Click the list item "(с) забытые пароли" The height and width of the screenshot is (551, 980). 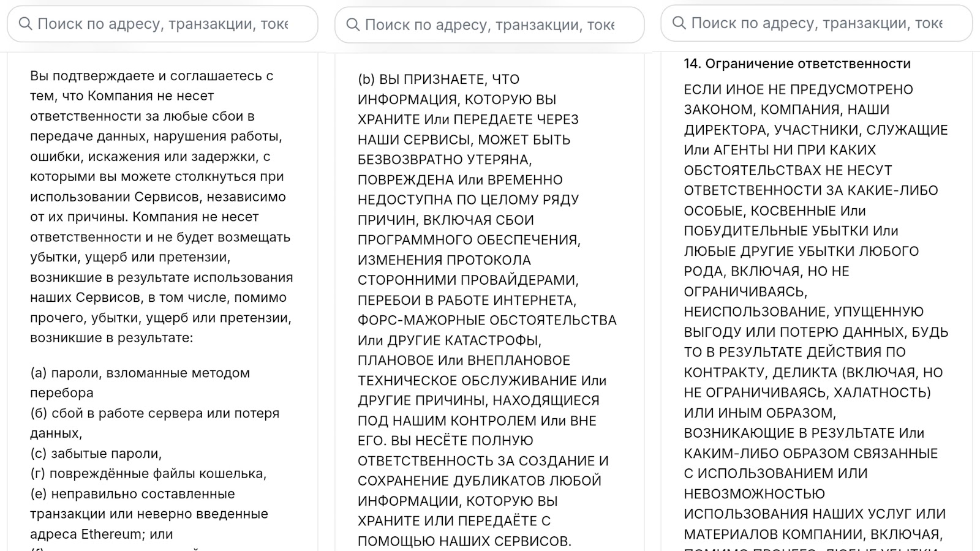click(x=96, y=454)
